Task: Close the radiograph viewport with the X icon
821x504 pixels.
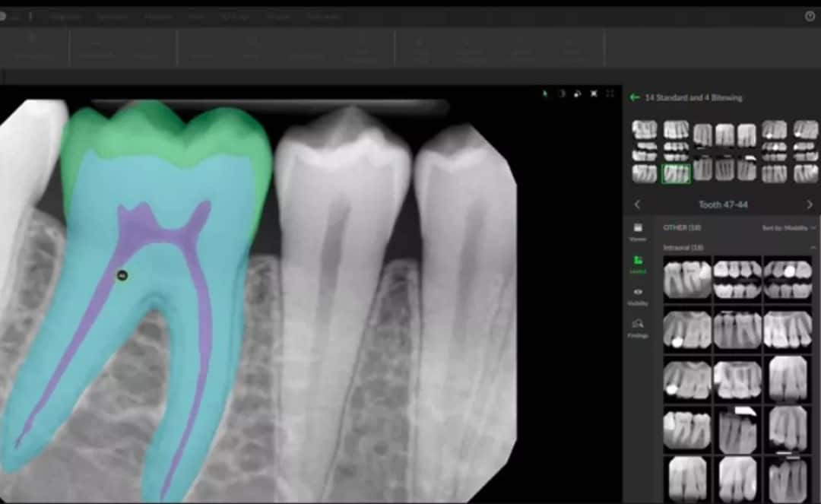Action: pos(594,94)
